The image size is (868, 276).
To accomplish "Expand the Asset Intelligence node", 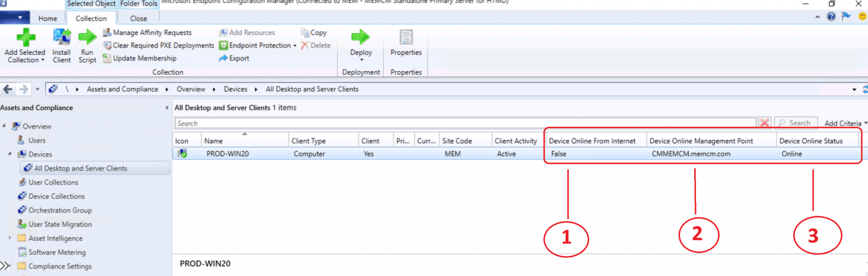I will pos(10,237).
